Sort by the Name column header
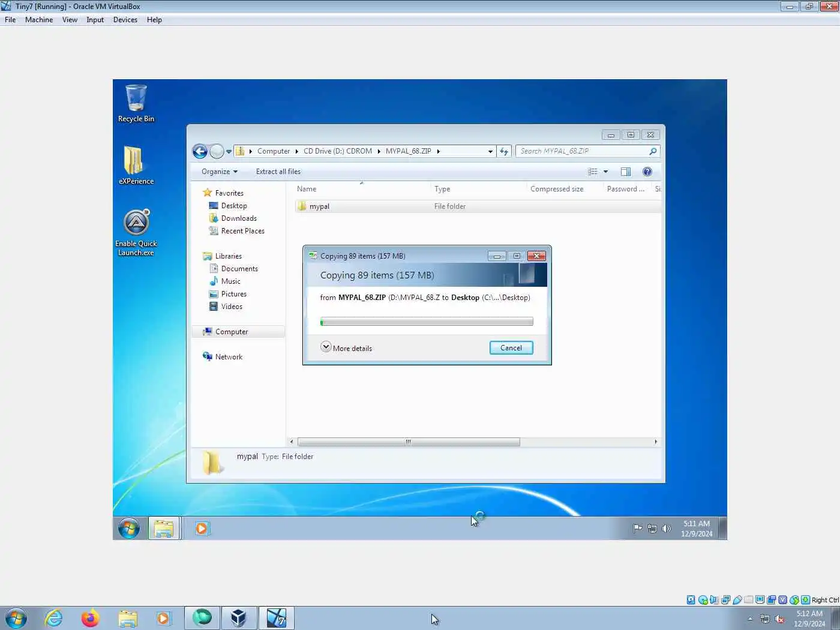Image resolution: width=840 pixels, height=630 pixels. point(361,189)
